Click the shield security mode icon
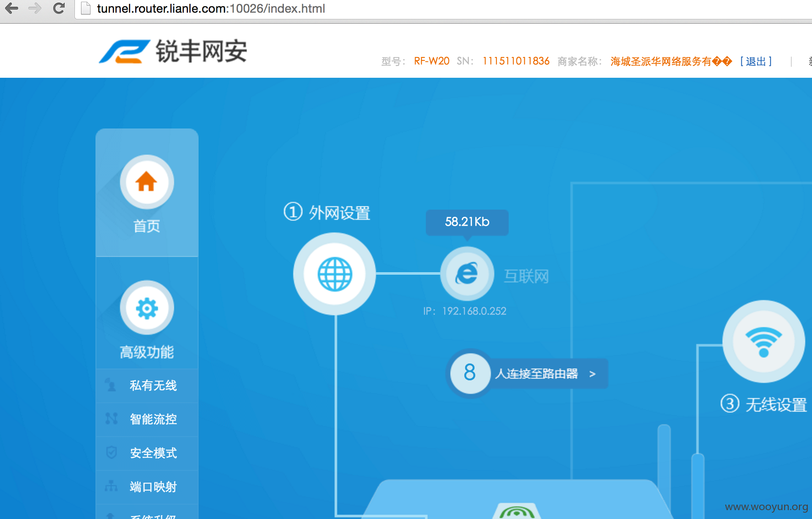The height and width of the screenshot is (519, 812). (112, 452)
